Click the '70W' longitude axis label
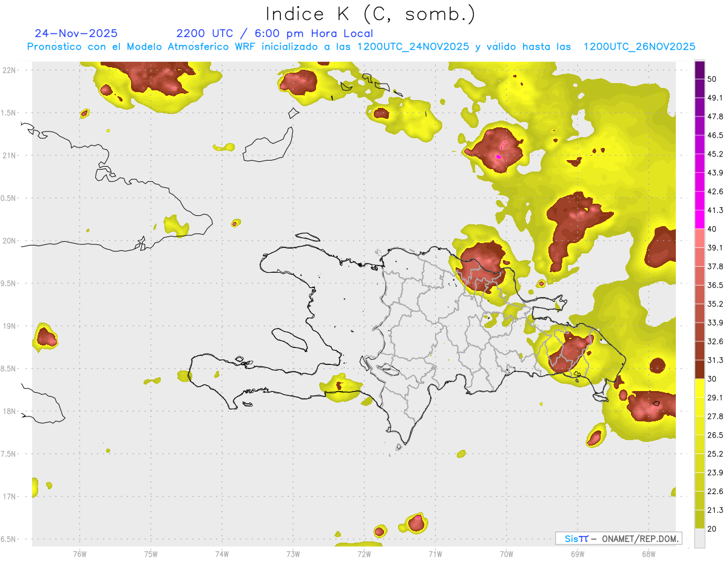This screenshot has width=728, height=562. (506, 554)
